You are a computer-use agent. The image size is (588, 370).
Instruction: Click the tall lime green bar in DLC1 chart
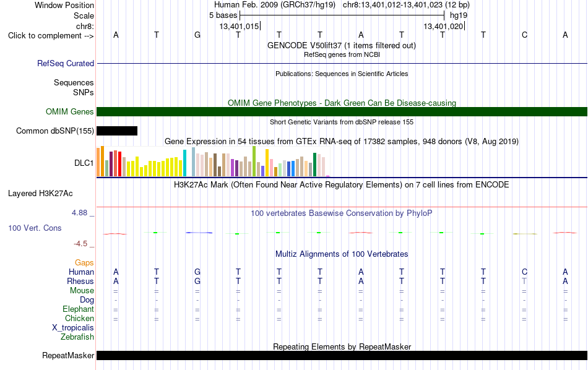(x=254, y=161)
